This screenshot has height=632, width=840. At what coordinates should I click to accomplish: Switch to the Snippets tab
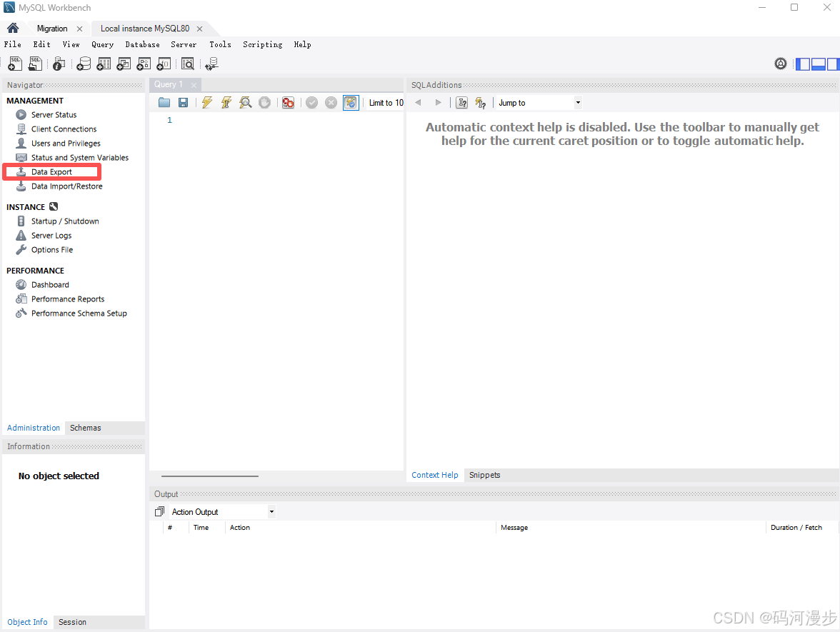coord(485,475)
